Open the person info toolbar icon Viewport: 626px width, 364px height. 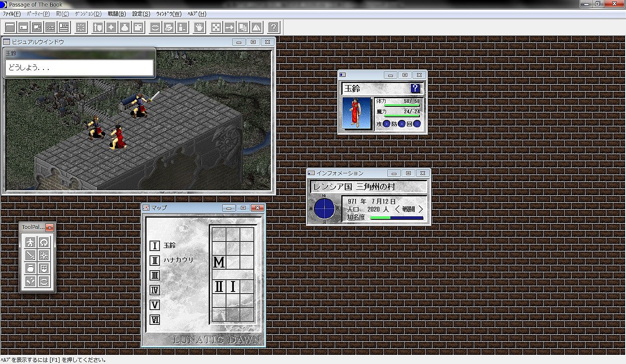[182, 27]
